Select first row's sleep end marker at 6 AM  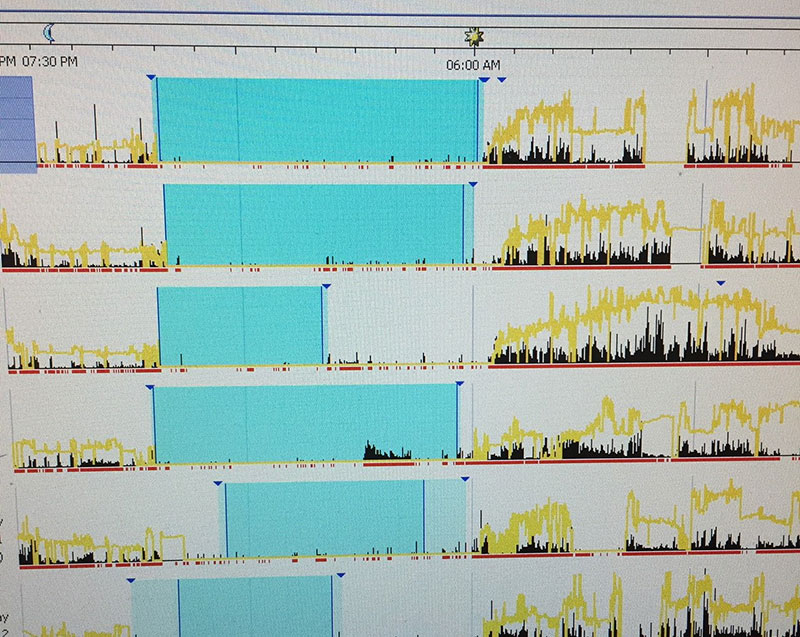(x=484, y=80)
